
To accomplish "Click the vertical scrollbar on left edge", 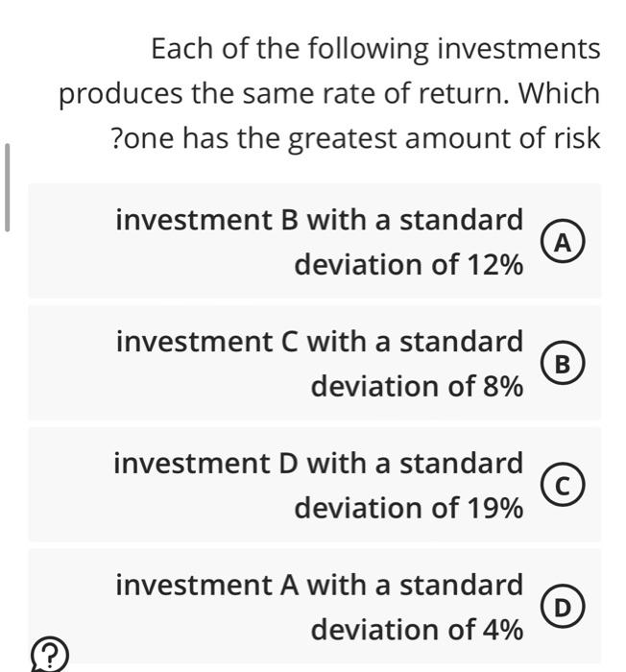I will pyautogui.click(x=8, y=187).
